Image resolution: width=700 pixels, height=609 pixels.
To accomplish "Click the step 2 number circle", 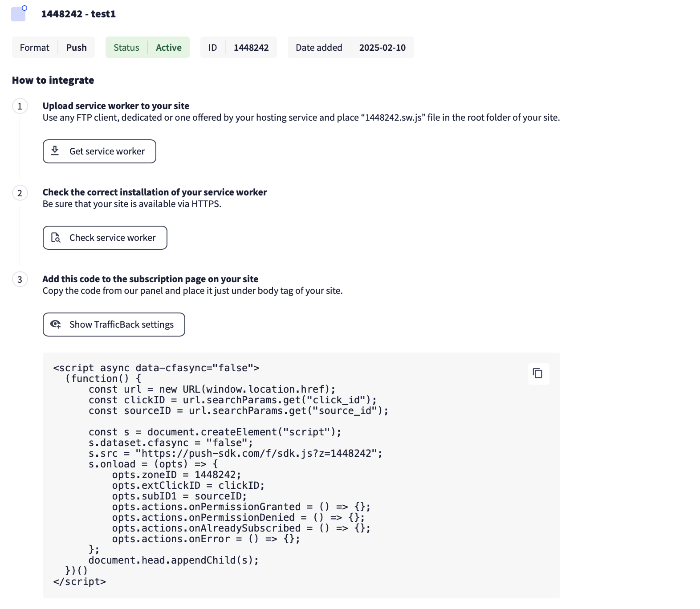I will [20, 193].
